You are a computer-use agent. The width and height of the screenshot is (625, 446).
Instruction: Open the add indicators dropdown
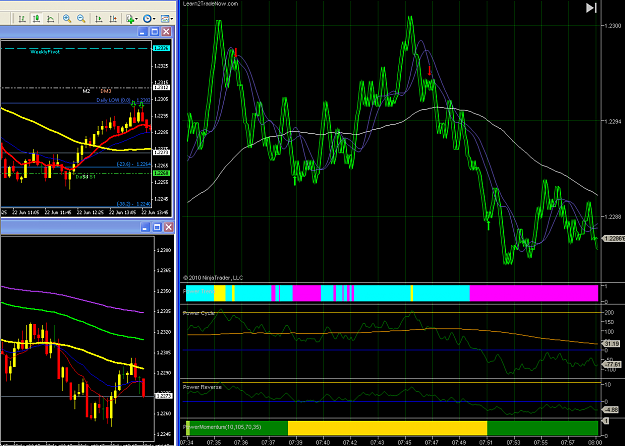(132, 18)
